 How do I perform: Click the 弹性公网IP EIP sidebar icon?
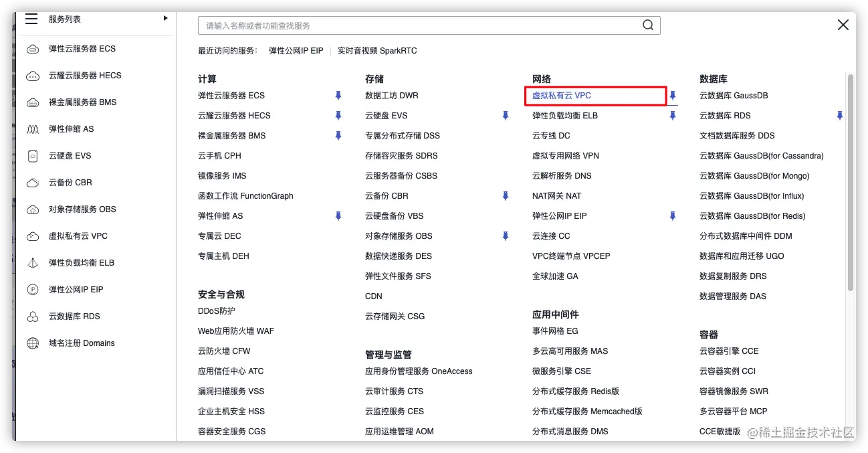[x=33, y=290]
